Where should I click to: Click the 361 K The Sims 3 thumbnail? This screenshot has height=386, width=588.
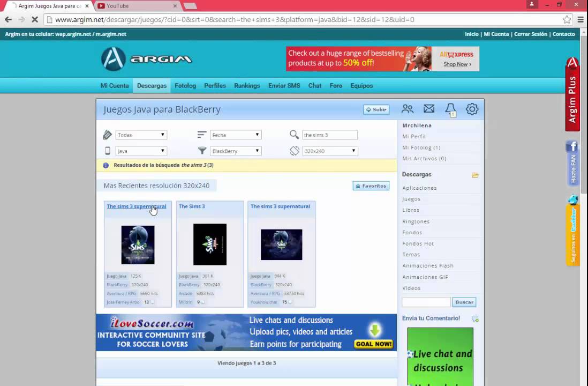[x=209, y=244]
